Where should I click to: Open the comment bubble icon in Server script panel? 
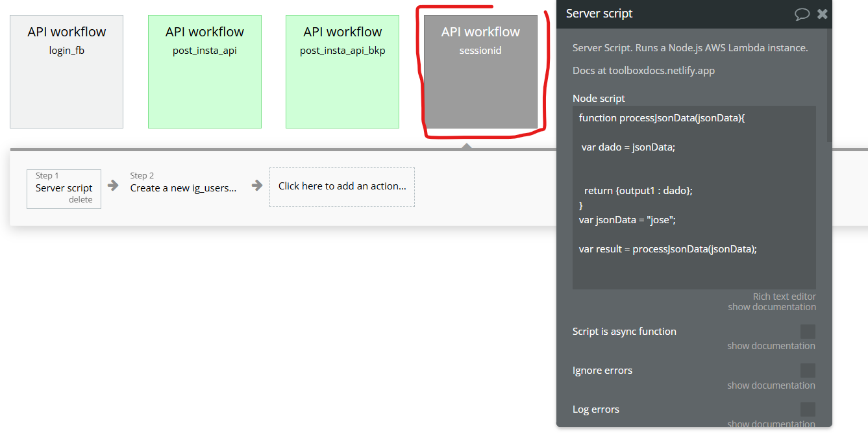pos(802,14)
